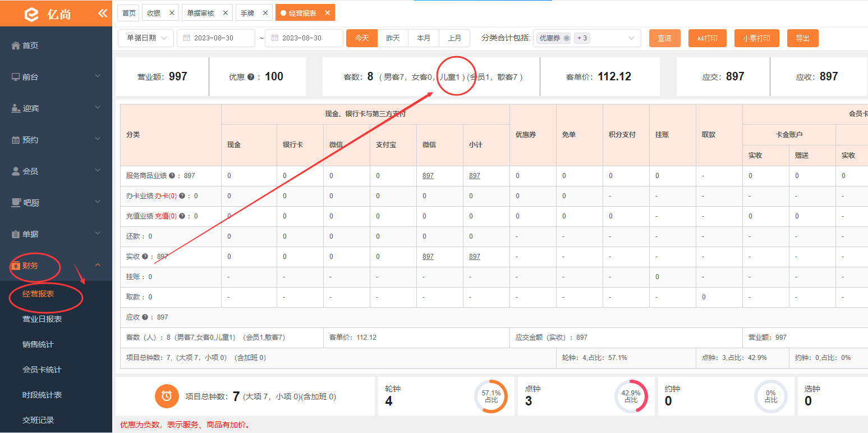Collapse the 财务 menu

[56, 266]
